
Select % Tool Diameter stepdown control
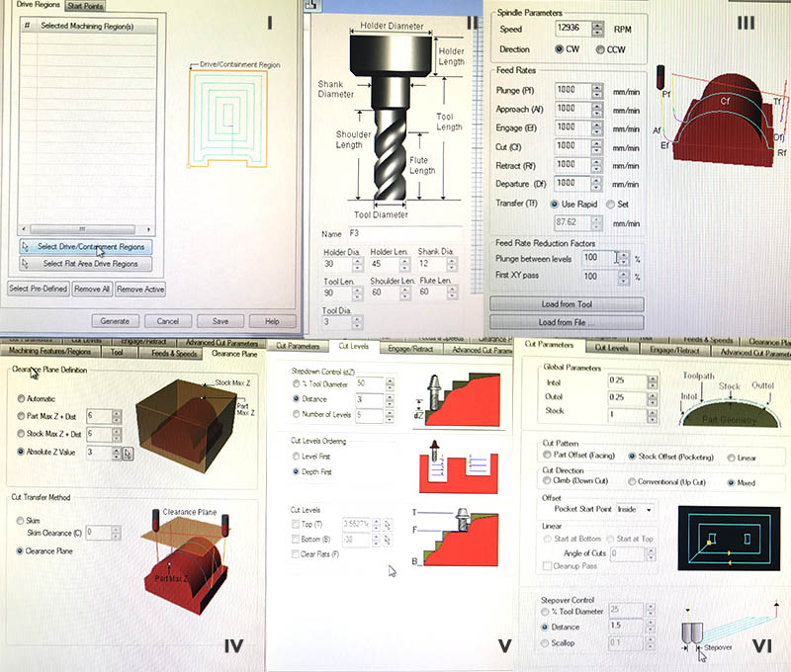click(x=296, y=383)
